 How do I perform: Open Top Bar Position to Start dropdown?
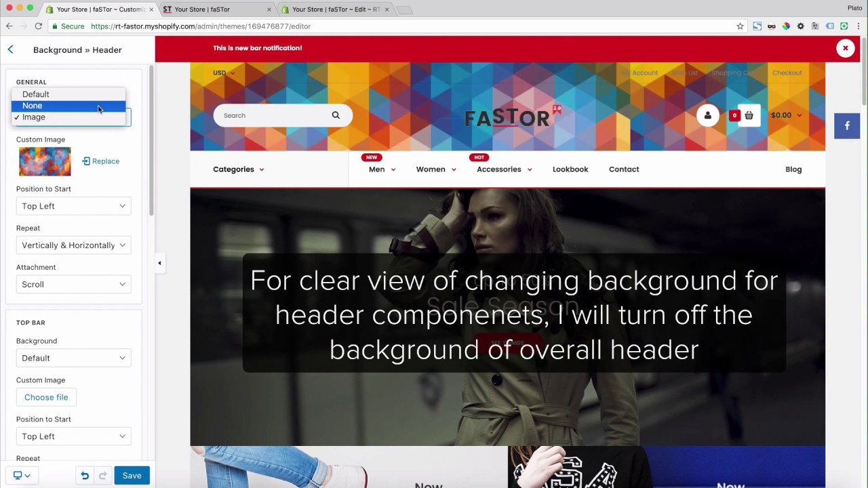tap(73, 436)
